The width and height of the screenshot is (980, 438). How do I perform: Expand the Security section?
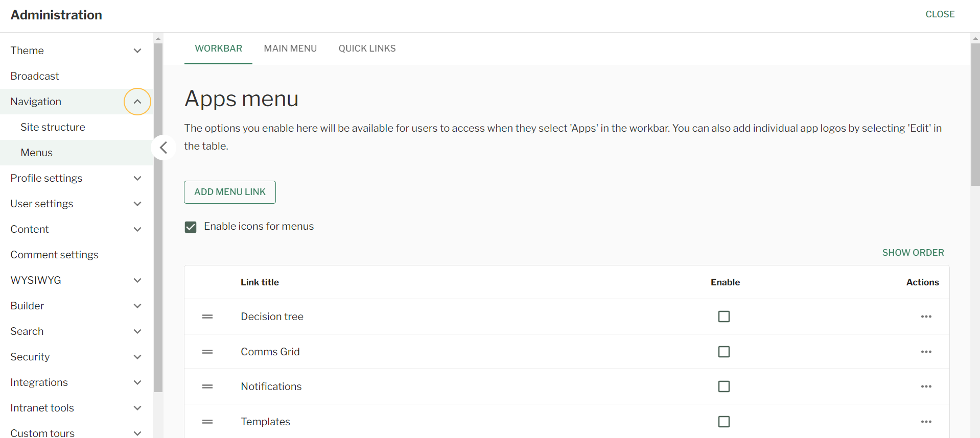137,357
